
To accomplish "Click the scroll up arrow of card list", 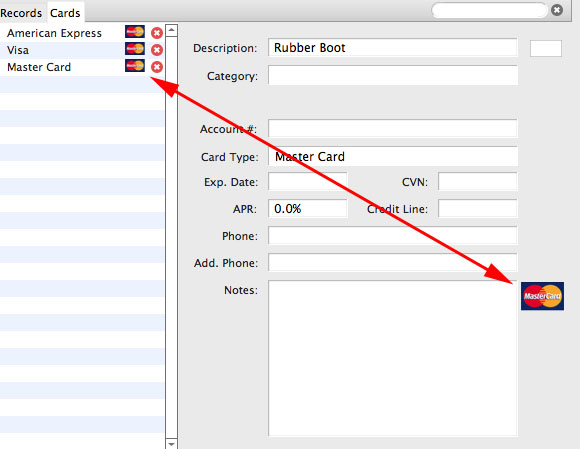I will 171,30.
